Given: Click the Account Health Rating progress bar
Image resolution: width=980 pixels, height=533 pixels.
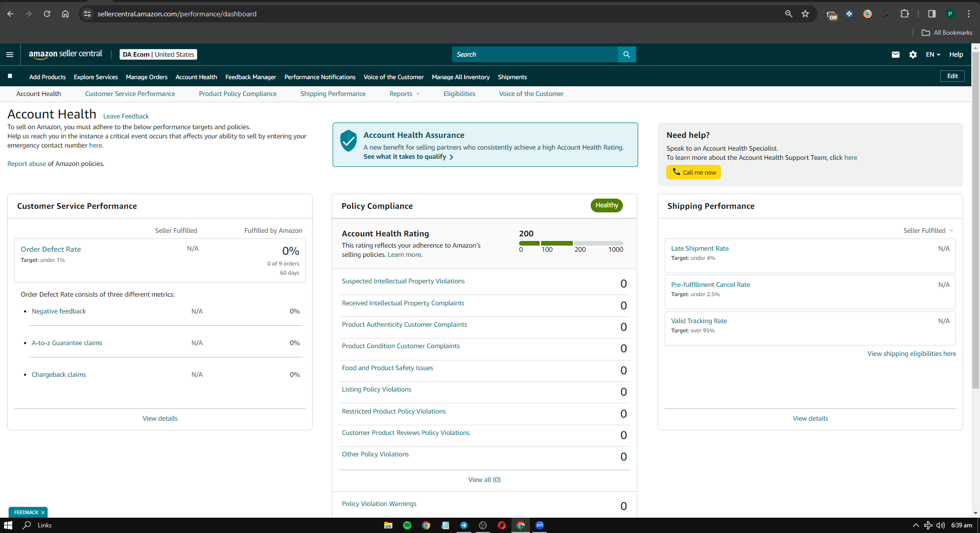Looking at the screenshot, I should 571,244.
